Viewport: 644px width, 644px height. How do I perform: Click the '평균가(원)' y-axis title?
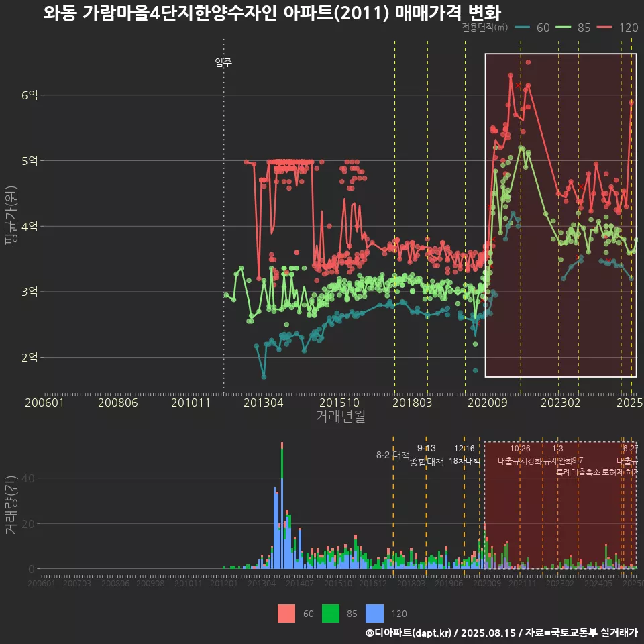(11, 215)
